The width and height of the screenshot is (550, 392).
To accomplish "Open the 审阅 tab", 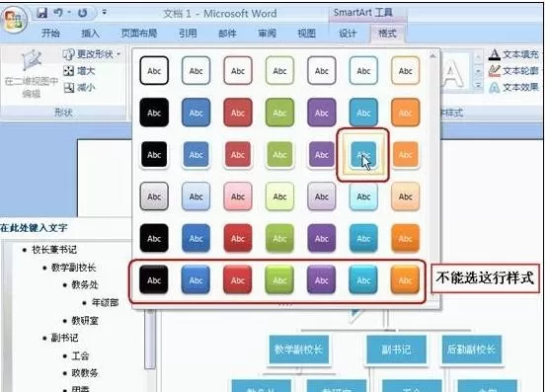I will pos(268,34).
